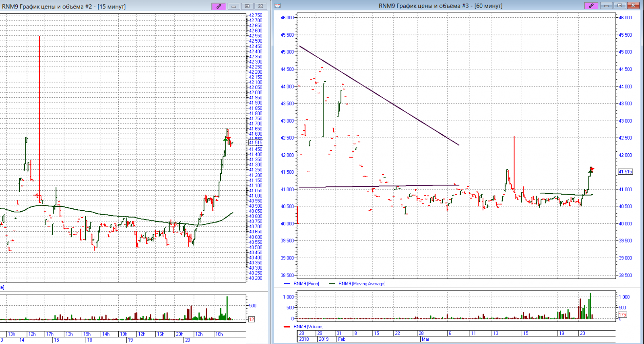Click the red Volume legend color line
644x344 pixels.
287,327
